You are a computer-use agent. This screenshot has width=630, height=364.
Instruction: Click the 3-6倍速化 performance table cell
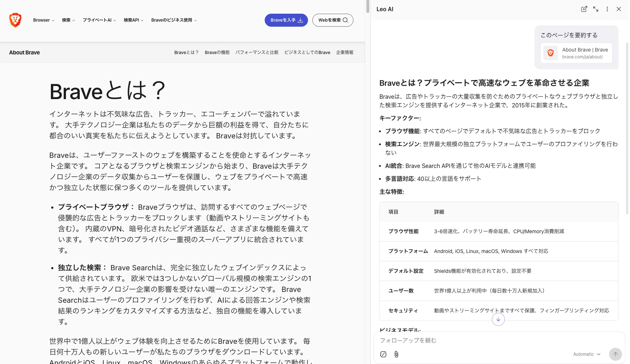[499, 231]
